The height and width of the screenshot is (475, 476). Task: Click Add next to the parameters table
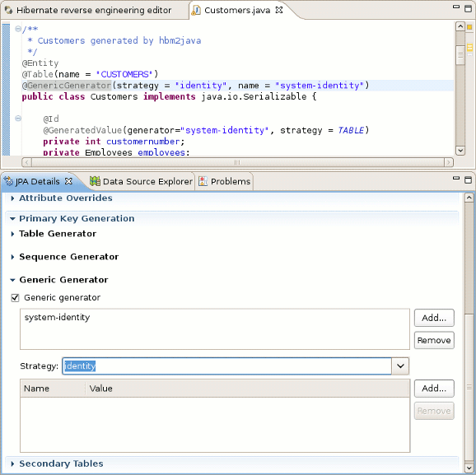pyautogui.click(x=434, y=389)
